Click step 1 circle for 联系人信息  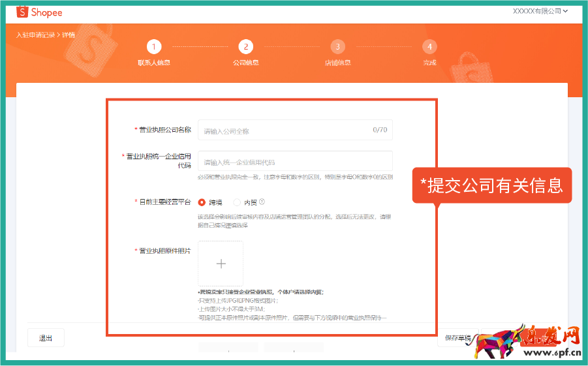153,46
